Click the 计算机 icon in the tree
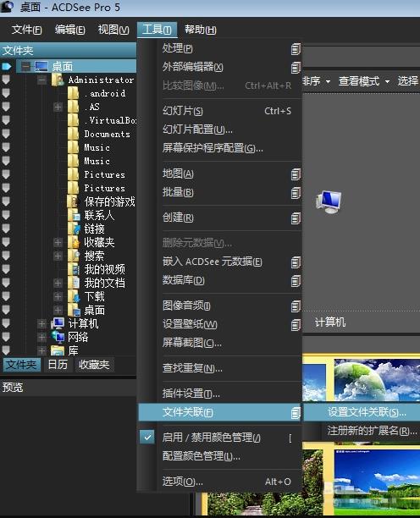 (x=58, y=323)
